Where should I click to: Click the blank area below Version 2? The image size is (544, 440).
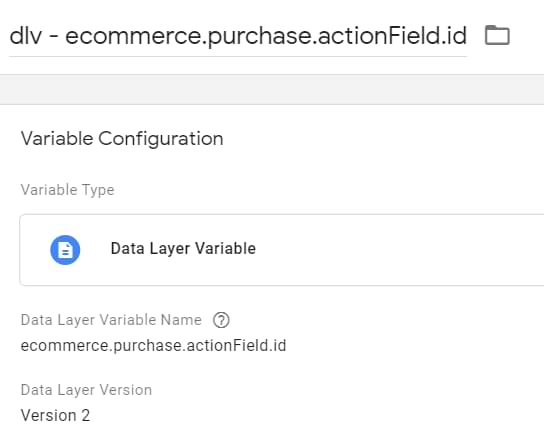point(272,432)
